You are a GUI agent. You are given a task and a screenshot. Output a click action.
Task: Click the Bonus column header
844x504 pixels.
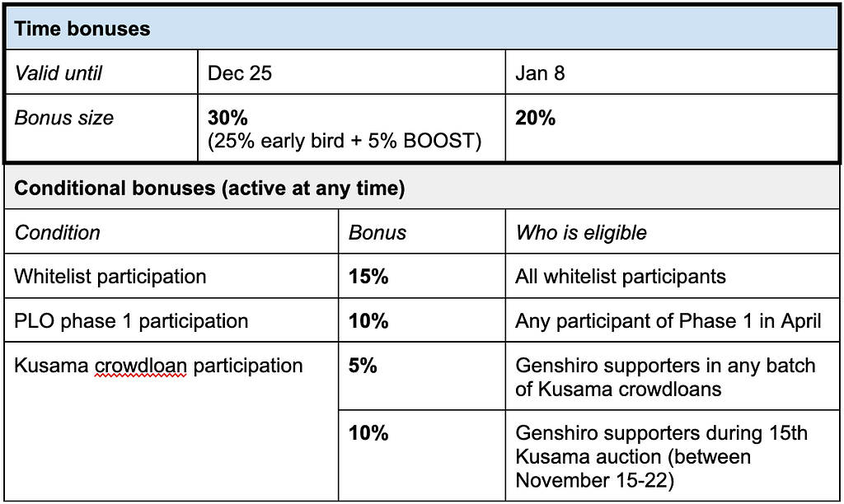tap(422, 232)
